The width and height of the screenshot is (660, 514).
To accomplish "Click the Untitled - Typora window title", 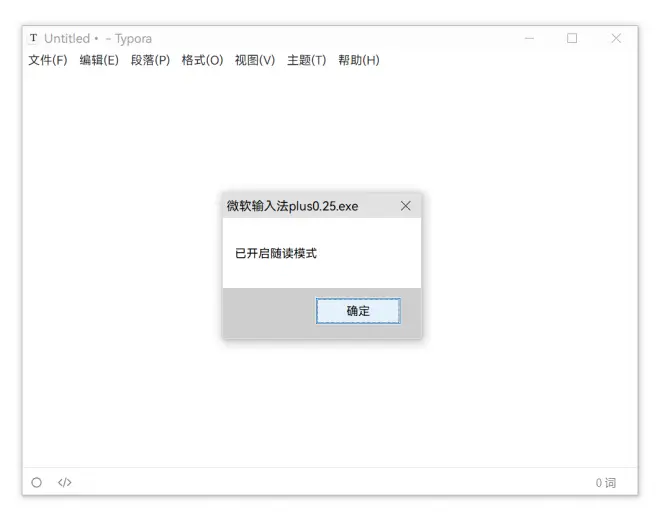I will [98, 39].
